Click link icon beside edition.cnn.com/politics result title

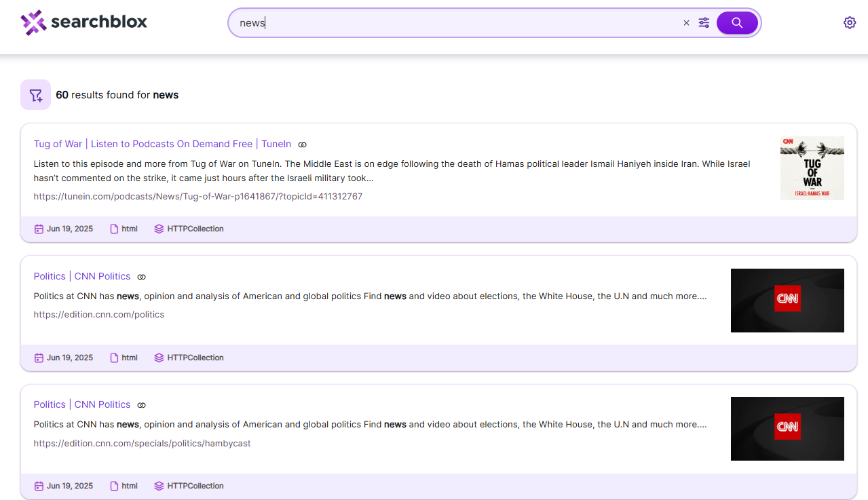point(142,277)
